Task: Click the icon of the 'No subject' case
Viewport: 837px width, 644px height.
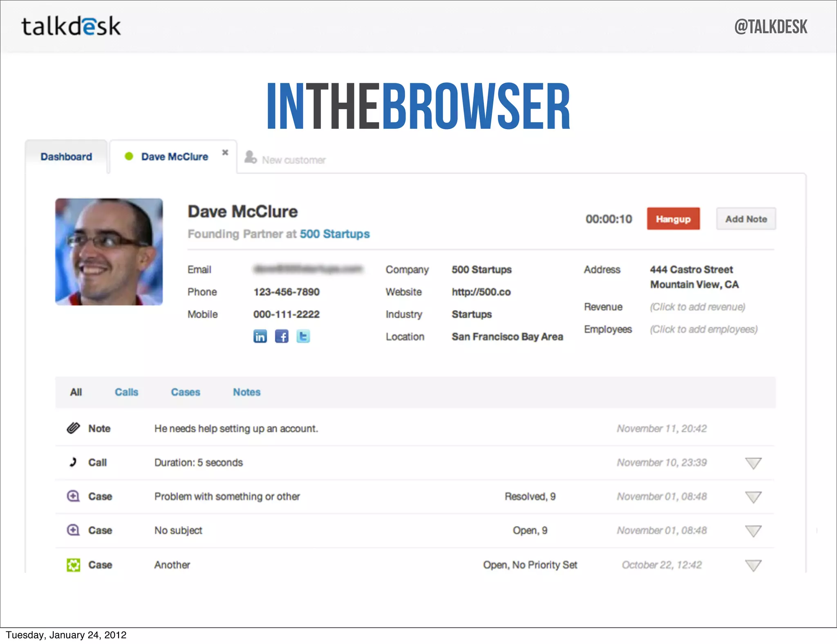Action: [73, 530]
